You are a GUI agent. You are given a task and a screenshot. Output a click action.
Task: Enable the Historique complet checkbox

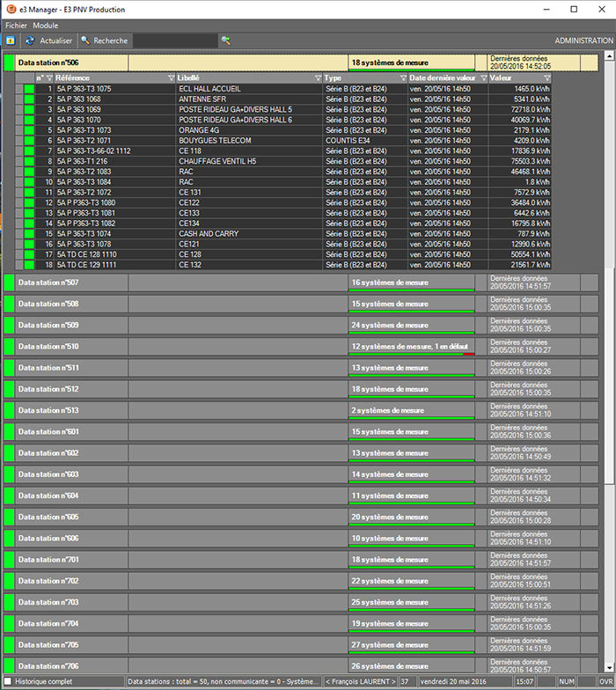[7, 682]
